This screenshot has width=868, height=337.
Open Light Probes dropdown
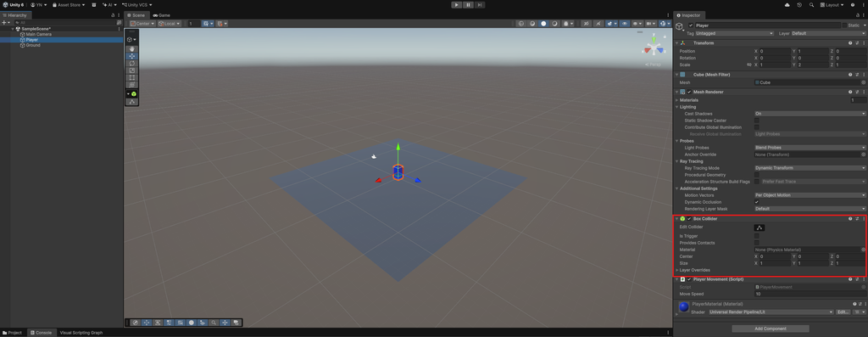coord(810,148)
